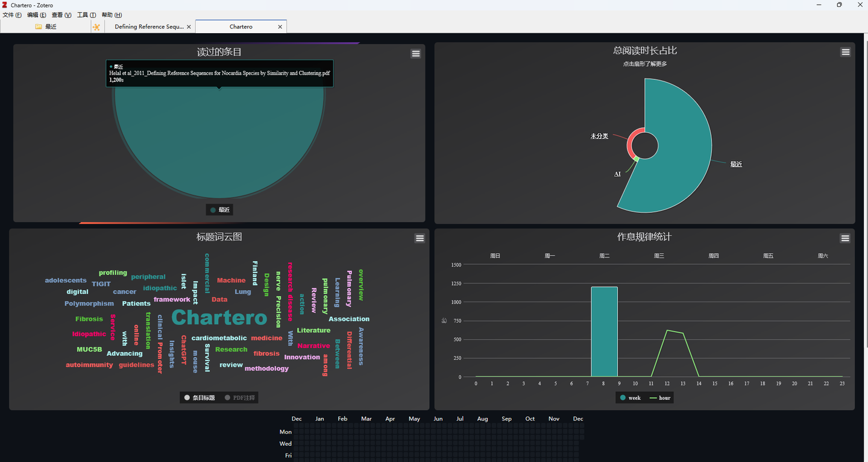The height and width of the screenshot is (462, 868).
Task: Click the folder icon on the 最近 tab
Action: pyautogui.click(x=39, y=27)
